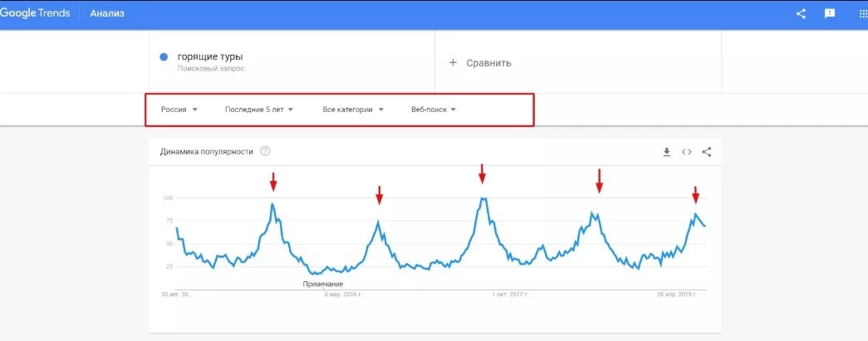Expand the Последние 5 лет period dropdown

click(258, 110)
